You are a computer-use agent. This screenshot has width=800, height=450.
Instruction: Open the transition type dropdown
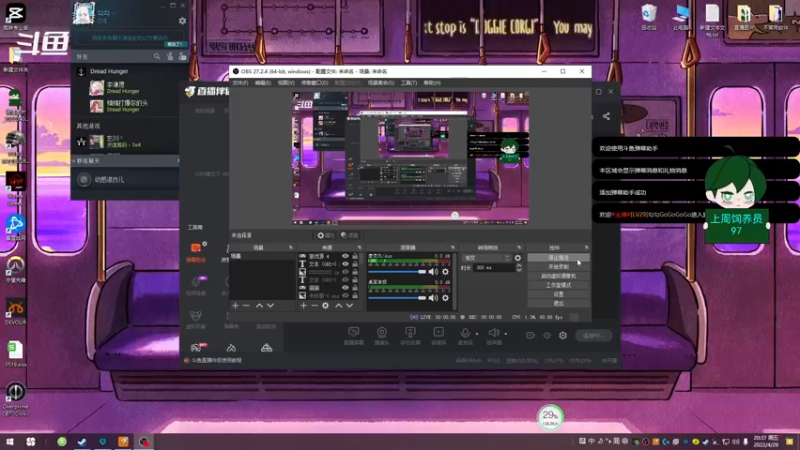(486, 258)
